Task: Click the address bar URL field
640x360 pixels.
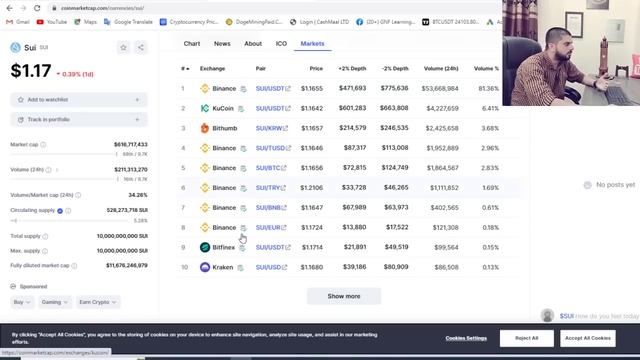Action: (273, 8)
